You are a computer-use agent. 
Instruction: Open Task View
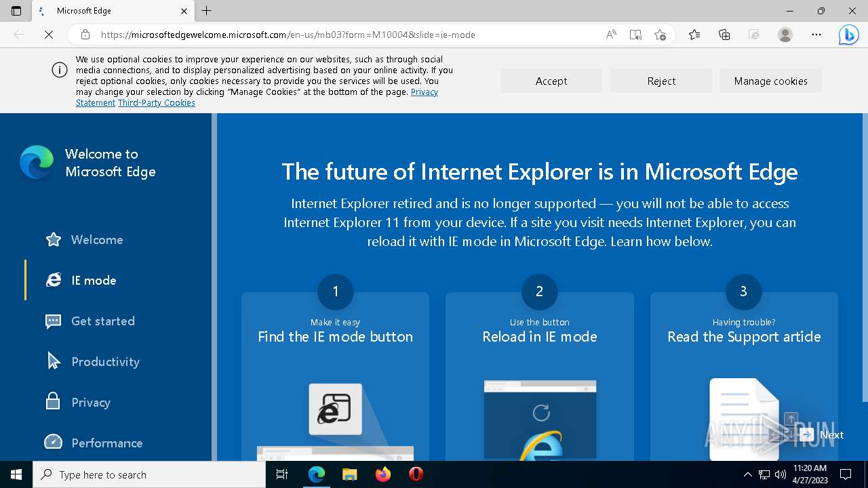tap(282, 474)
